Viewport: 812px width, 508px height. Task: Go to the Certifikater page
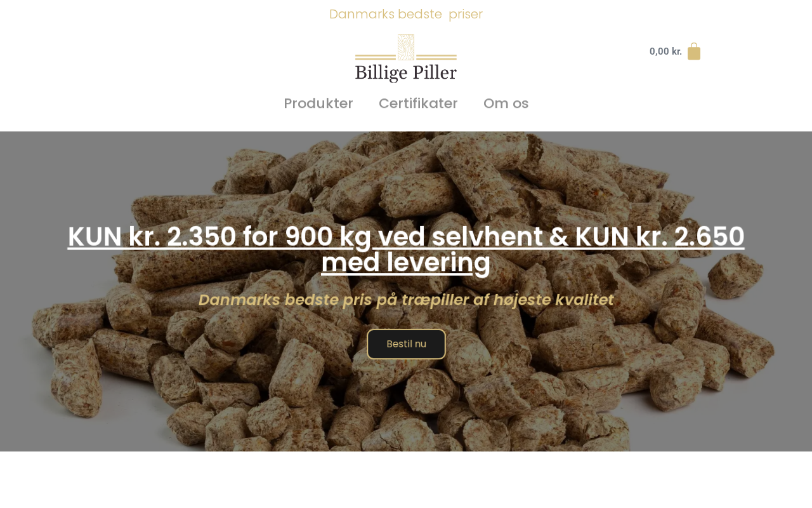(418, 104)
